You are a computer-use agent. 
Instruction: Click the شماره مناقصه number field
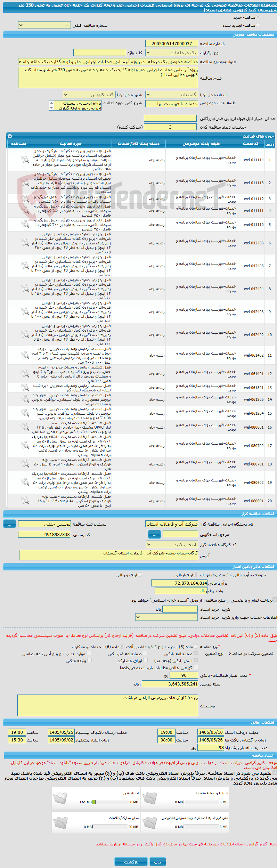coord(172,43)
